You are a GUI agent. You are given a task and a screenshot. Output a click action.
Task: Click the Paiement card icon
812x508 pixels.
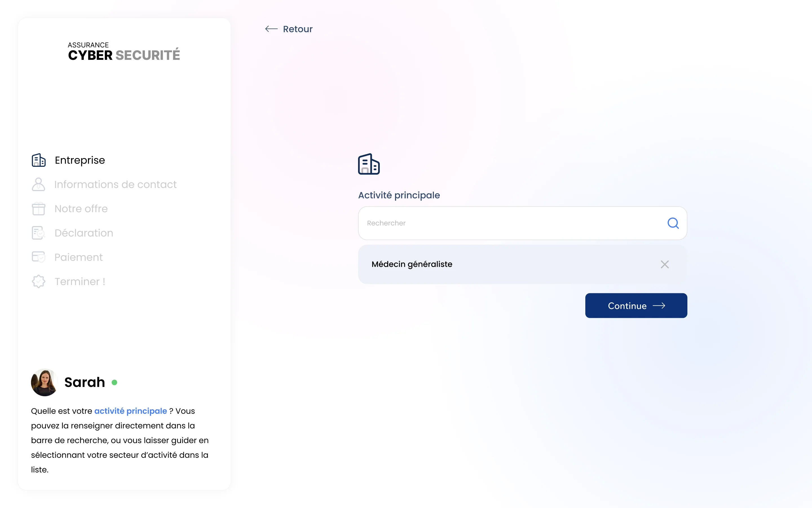pos(39,257)
